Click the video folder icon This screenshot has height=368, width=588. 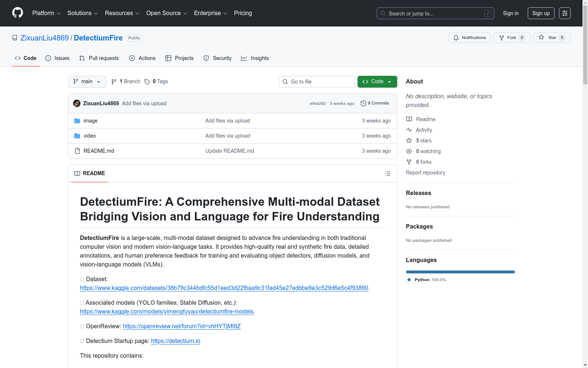pos(77,136)
